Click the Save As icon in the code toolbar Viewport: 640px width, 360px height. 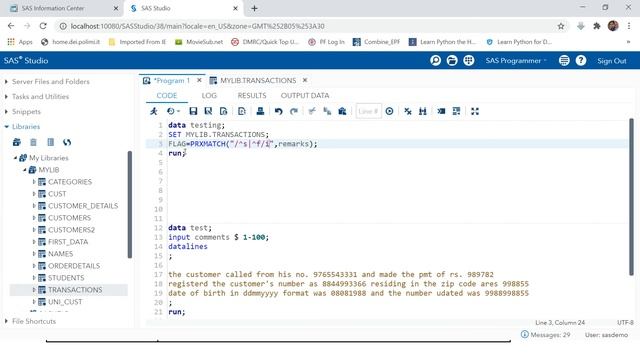(208, 111)
